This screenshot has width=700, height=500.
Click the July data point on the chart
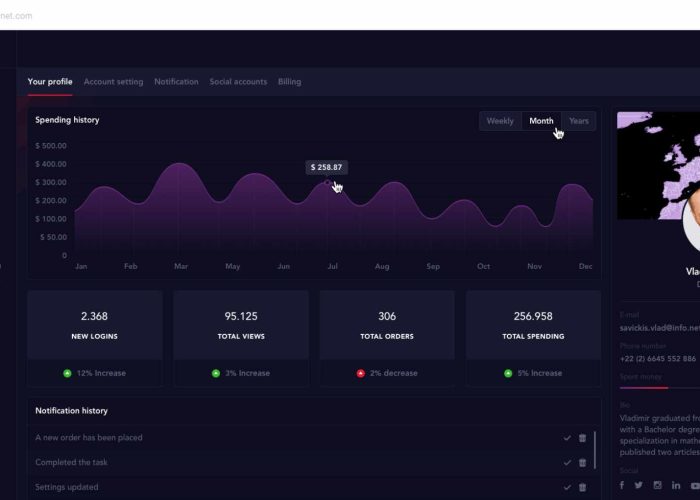point(327,182)
